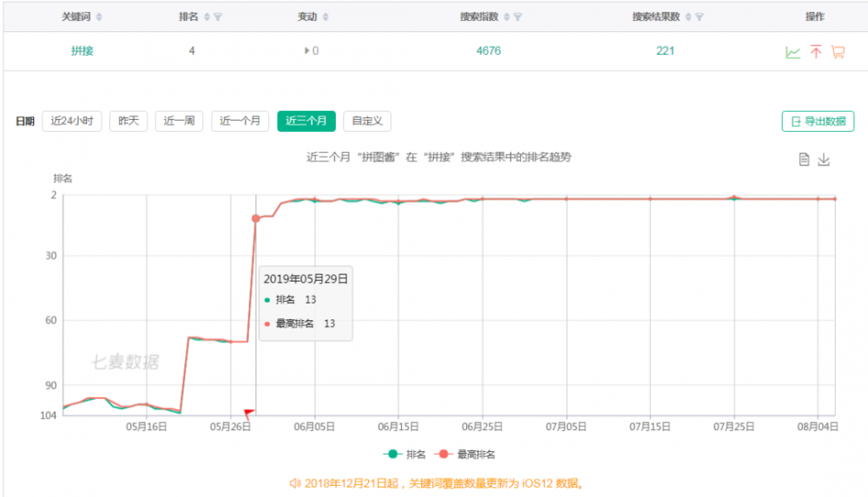Switch to 近一周 date range

179,121
